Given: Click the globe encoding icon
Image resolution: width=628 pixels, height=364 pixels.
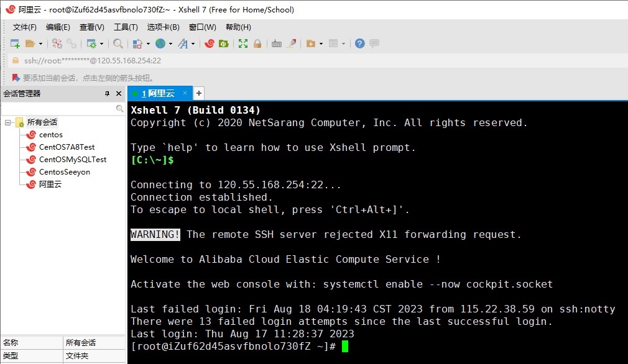Looking at the screenshot, I should (x=160, y=43).
